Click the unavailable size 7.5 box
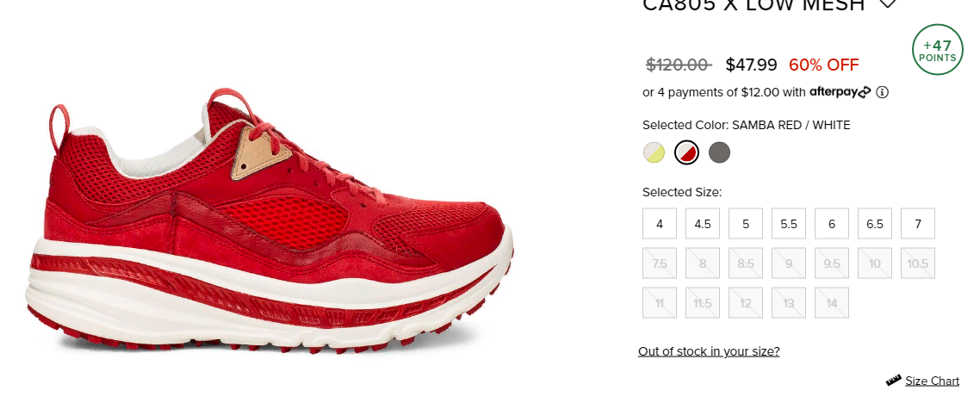This screenshot has width=980, height=403. coord(660,263)
